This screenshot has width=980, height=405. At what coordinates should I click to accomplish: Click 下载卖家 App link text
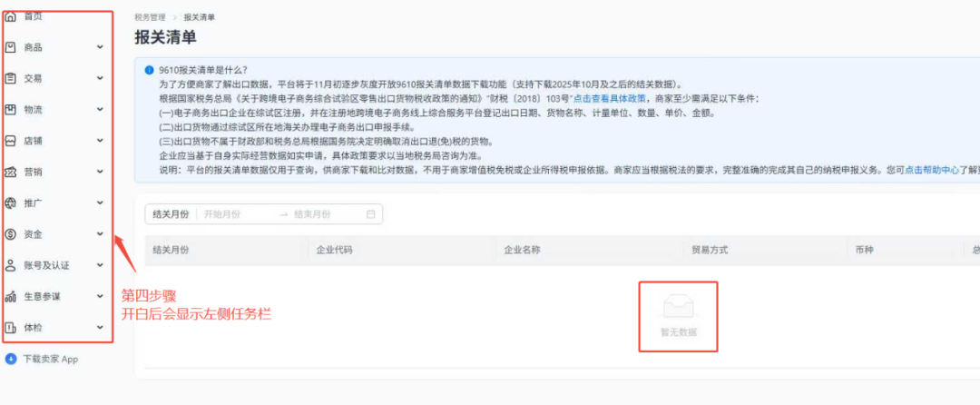pyautogui.click(x=51, y=360)
